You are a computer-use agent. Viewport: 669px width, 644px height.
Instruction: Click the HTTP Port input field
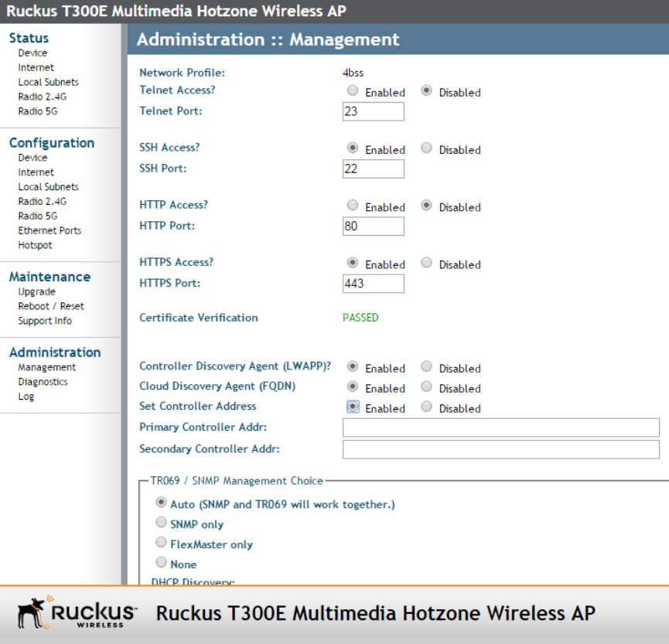[374, 226]
